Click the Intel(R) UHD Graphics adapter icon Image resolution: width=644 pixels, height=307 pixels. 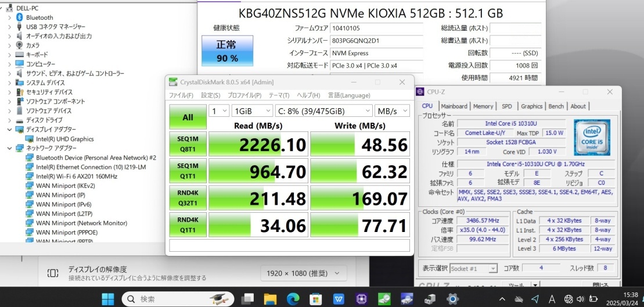29,139
